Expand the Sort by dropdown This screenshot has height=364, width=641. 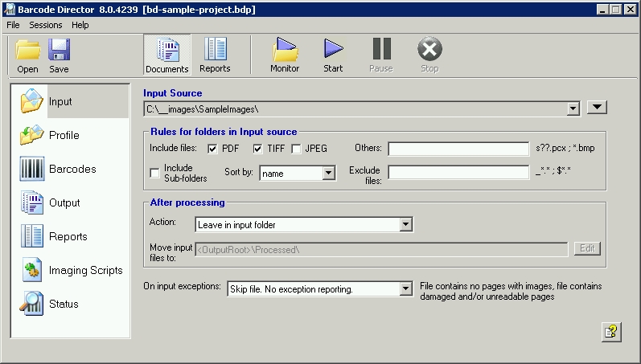[x=328, y=173]
